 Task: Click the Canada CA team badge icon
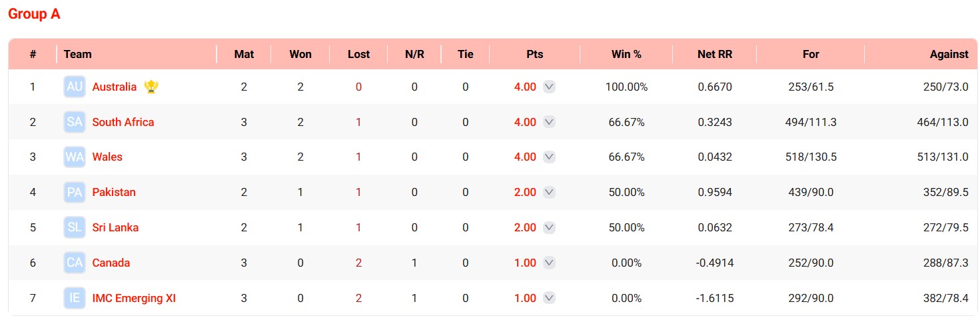pos(75,263)
